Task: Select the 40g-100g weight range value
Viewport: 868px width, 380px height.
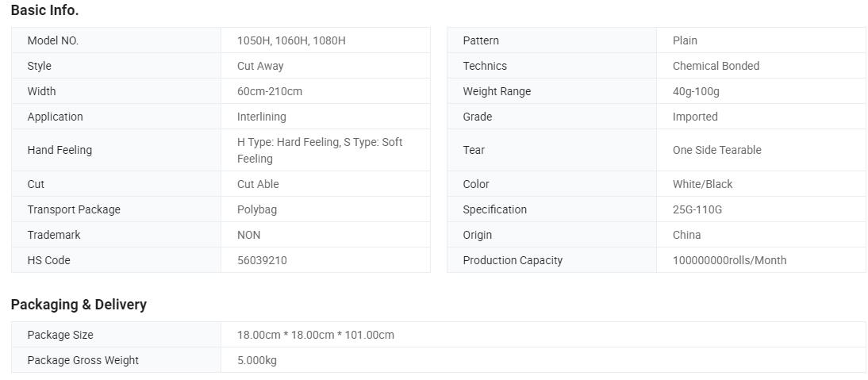Action: [x=696, y=91]
